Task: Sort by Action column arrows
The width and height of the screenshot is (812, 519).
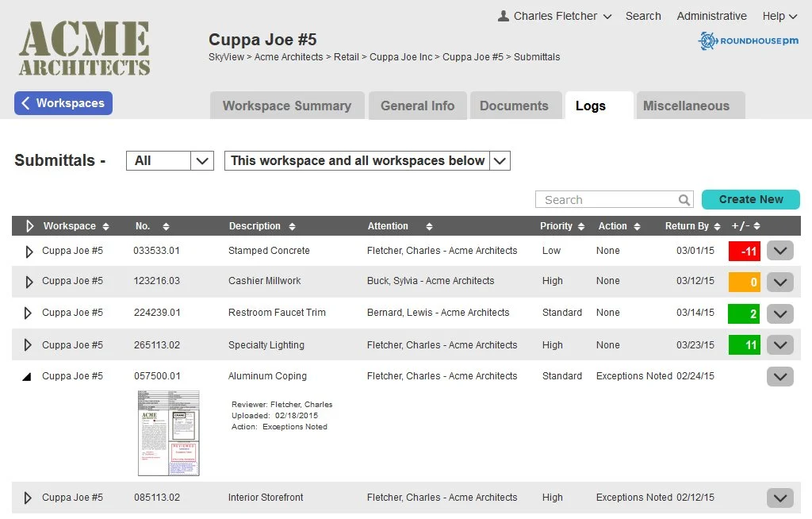Action: (637, 227)
